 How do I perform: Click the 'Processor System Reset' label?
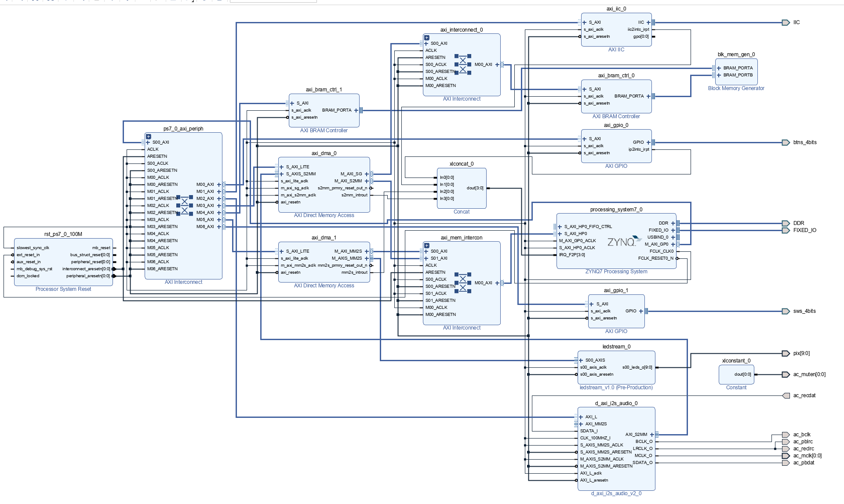click(63, 289)
